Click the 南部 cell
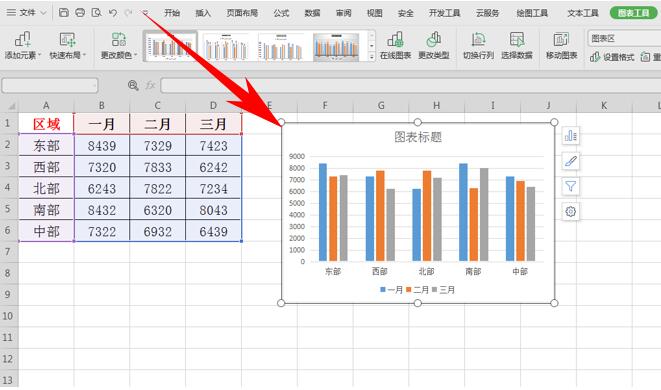Image resolution: width=661 pixels, height=390 pixels. [x=46, y=210]
